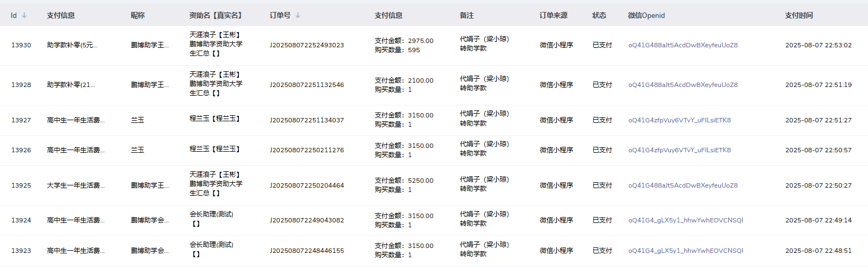Click the Openid link for order 13927
Screen dimensions: 868x267
coord(679,120)
